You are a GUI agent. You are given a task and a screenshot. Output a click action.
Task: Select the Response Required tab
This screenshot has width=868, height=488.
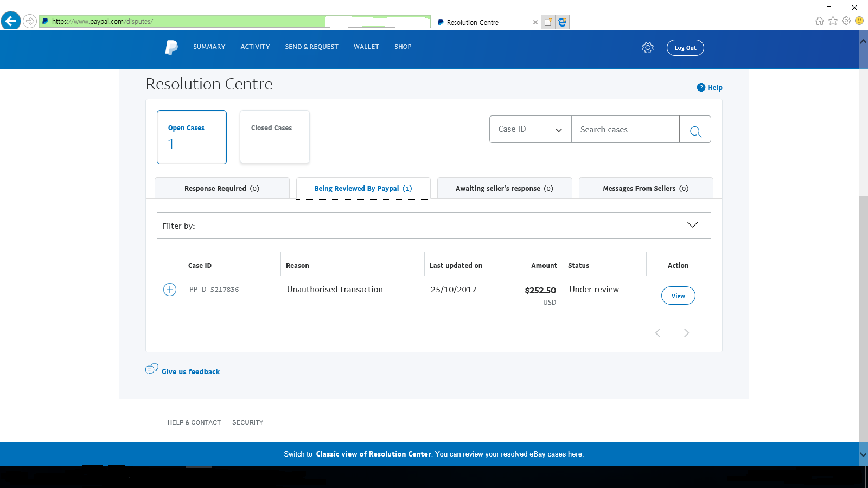pyautogui.click(x=222, y=188)
